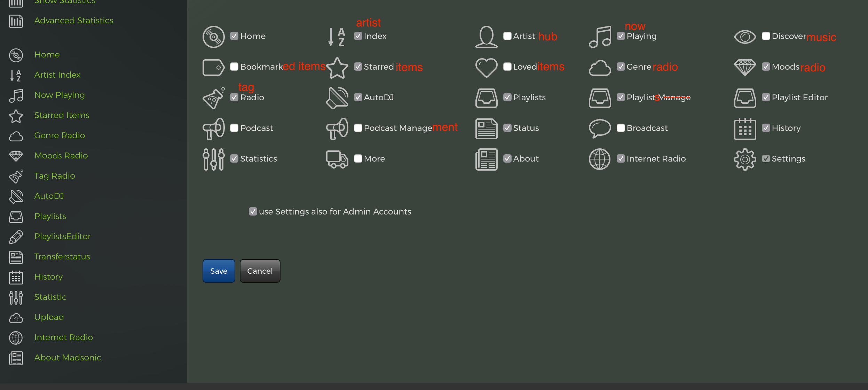
Task: Click the Discover eye icon in settings grid
Action: (x=745, y=37)
